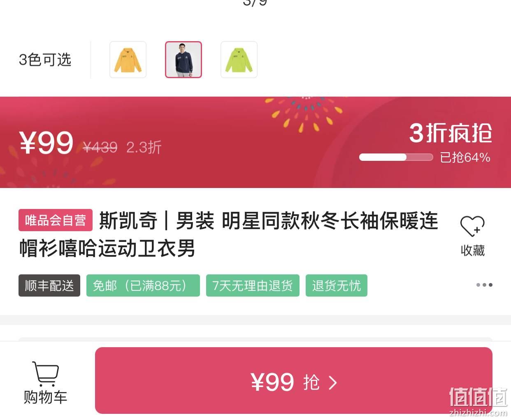Viewport: 511px width, 420px height.
Task: Tap the 3色可选 label
Action: tap(45, 60)
